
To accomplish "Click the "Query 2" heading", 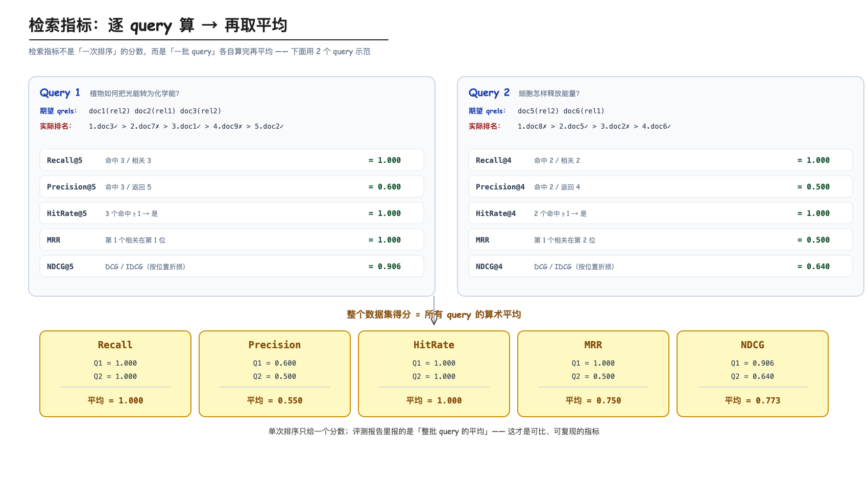I will [489, 92].
